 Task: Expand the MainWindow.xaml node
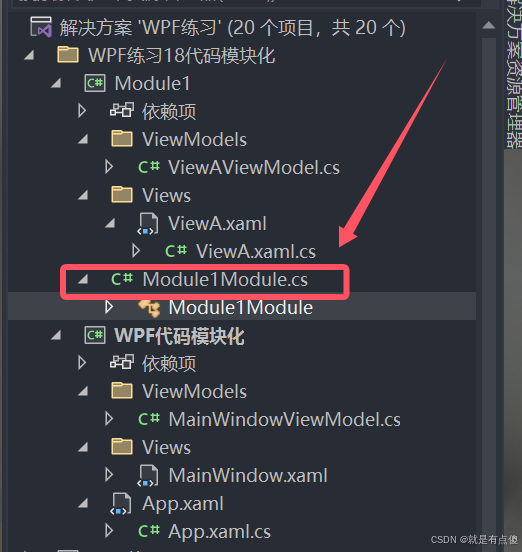[109, 475]
